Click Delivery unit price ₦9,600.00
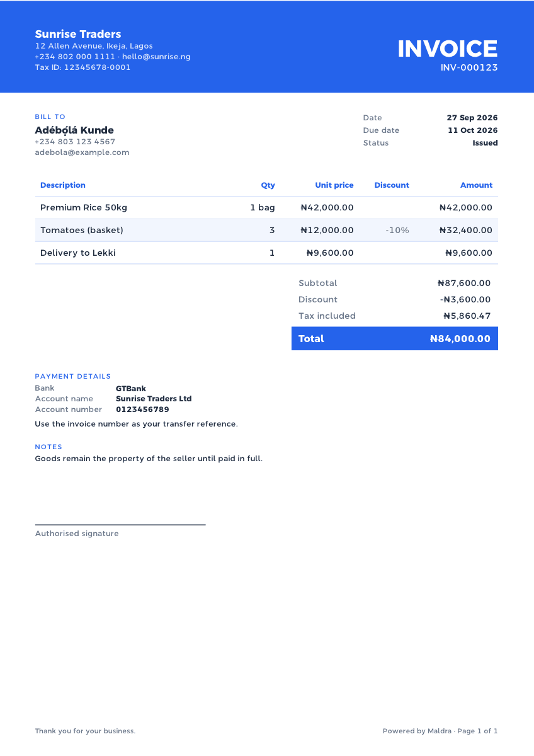Screen dimensions: 534x756 coord(330,253)
